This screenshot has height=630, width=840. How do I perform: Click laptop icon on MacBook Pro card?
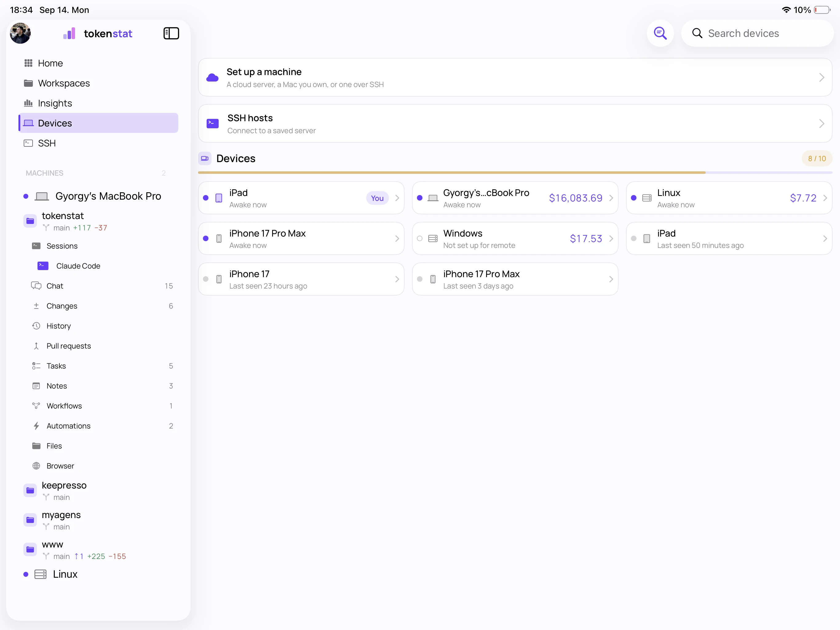pos(433,198)
